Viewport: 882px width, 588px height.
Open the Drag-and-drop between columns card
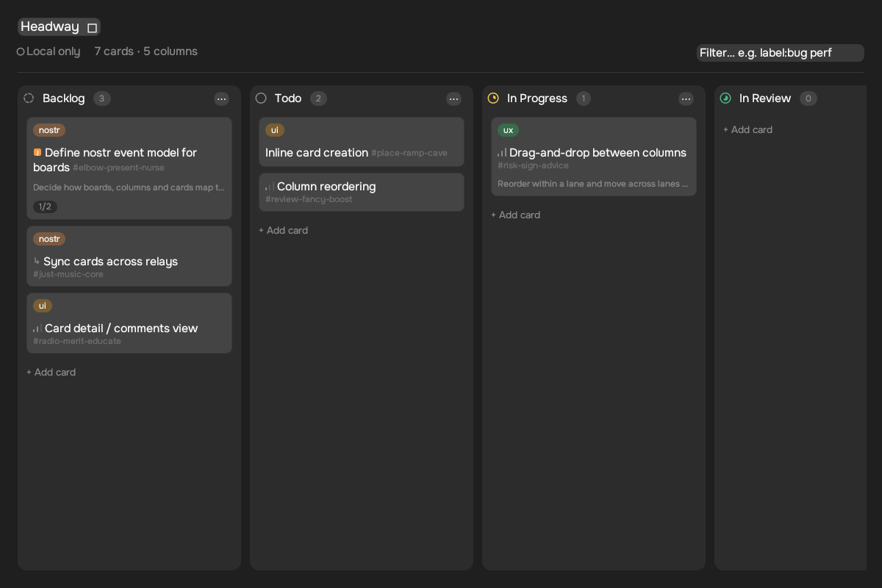(x=594, y=157)
